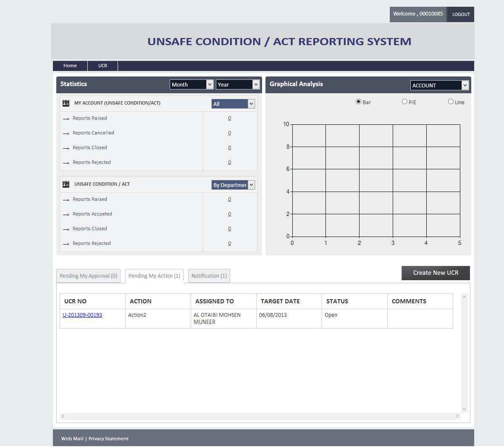Open the Month dropdown in Statistics
Viewport: 504px width, 447px height.
coord(192,84)
